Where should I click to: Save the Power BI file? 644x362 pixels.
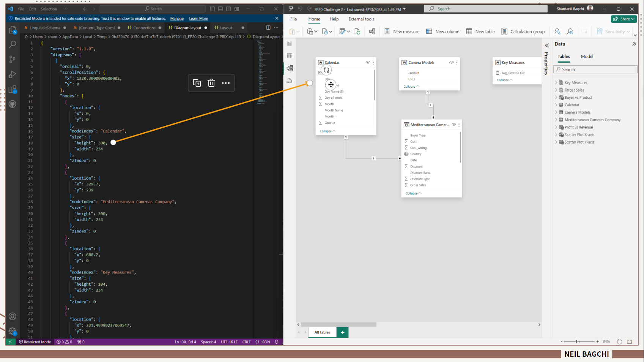(x=291, y=9)
